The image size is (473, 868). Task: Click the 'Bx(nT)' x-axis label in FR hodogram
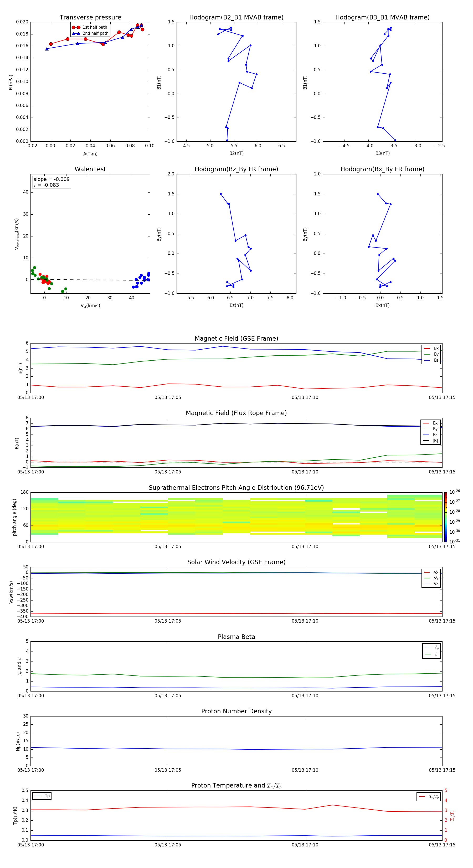click(382, 305)
